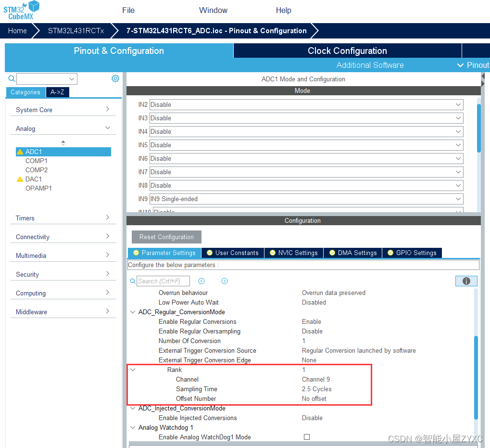Open the NVIC Settings tab
The width and height of the screenshot is (490, 448).
pyautogui.click(x=294, y=253)
